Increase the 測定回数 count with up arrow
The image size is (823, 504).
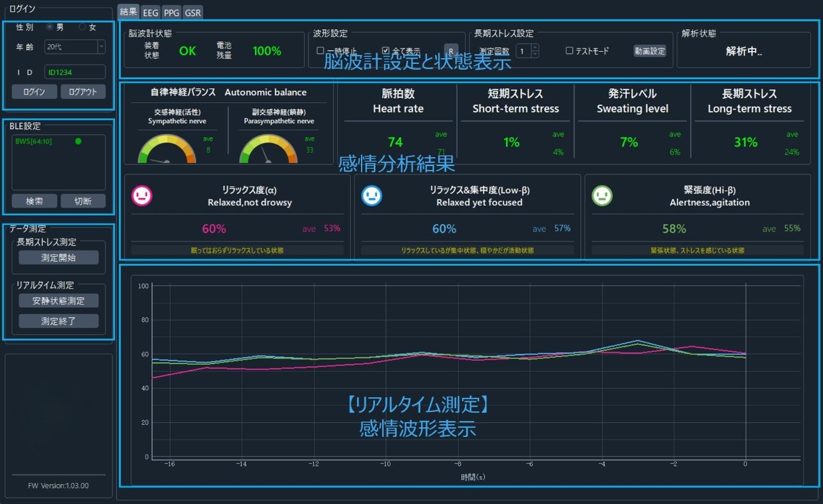(x=535, y=47)
